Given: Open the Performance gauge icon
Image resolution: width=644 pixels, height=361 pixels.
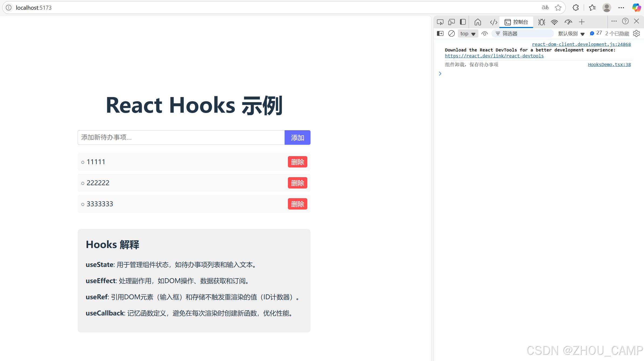Looking at the screenshot, I should point(568,22).
